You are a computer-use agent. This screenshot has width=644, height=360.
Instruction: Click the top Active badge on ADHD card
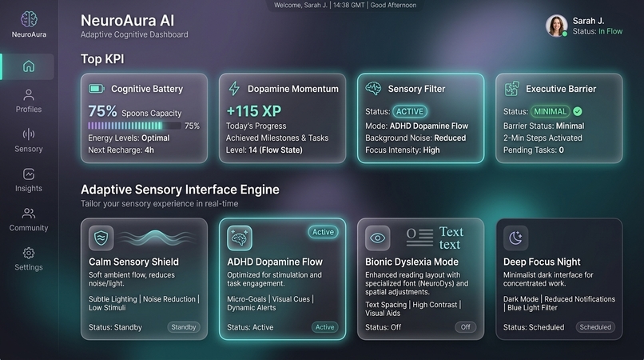[323, 232]
